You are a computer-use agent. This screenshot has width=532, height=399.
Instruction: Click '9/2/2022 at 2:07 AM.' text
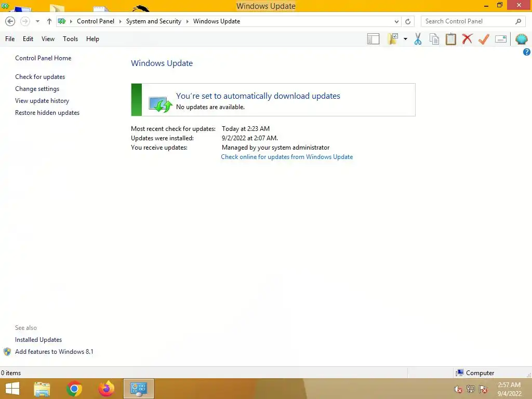point(250,138)
